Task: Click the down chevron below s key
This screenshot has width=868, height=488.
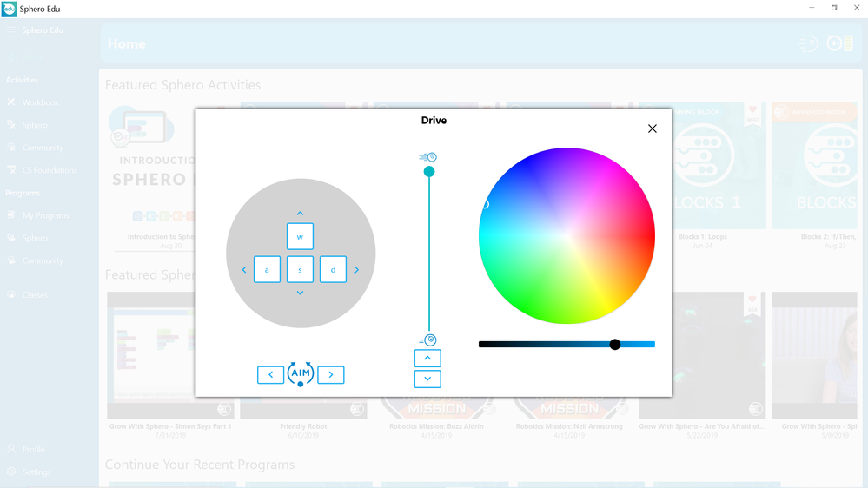Action: click(x=300, y=293)
